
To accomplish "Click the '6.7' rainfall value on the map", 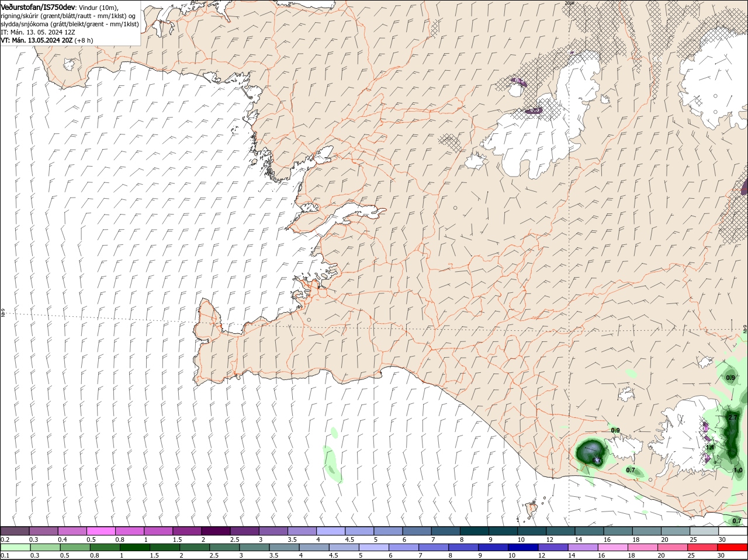I will 597,461.
